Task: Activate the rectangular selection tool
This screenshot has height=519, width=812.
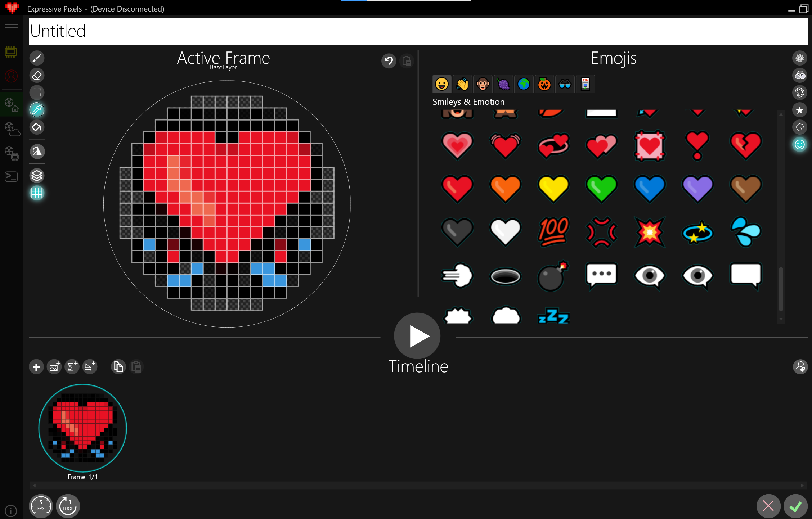Action: tap(37, 92)
